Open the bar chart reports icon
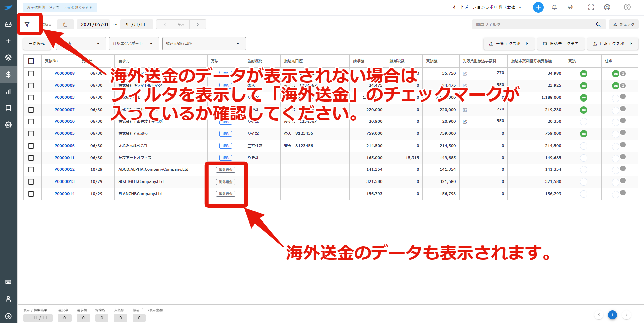This screenshot has width=644, height=323. 8,91
